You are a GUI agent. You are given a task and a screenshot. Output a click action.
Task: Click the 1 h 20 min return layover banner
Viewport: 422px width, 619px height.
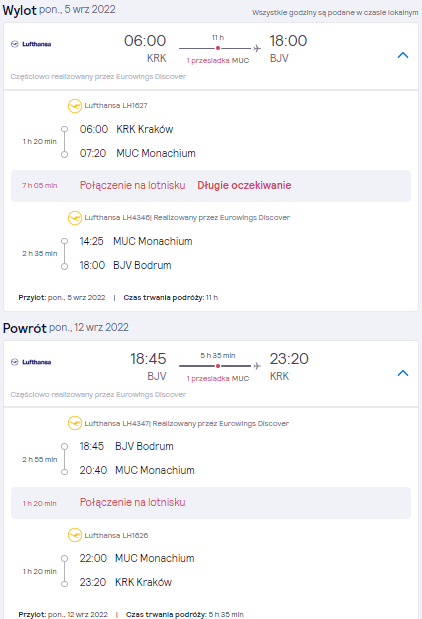point(211,503)
